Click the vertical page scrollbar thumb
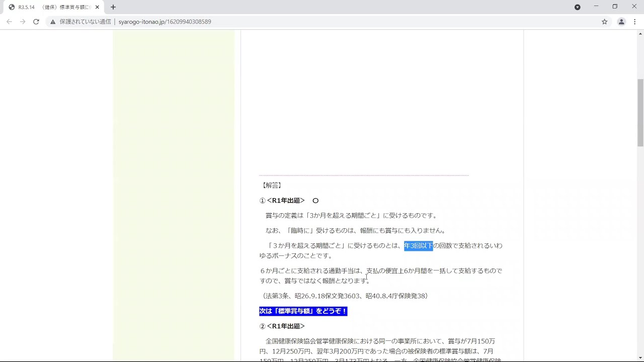Screen dimensions: 644x362 point(640,112)
